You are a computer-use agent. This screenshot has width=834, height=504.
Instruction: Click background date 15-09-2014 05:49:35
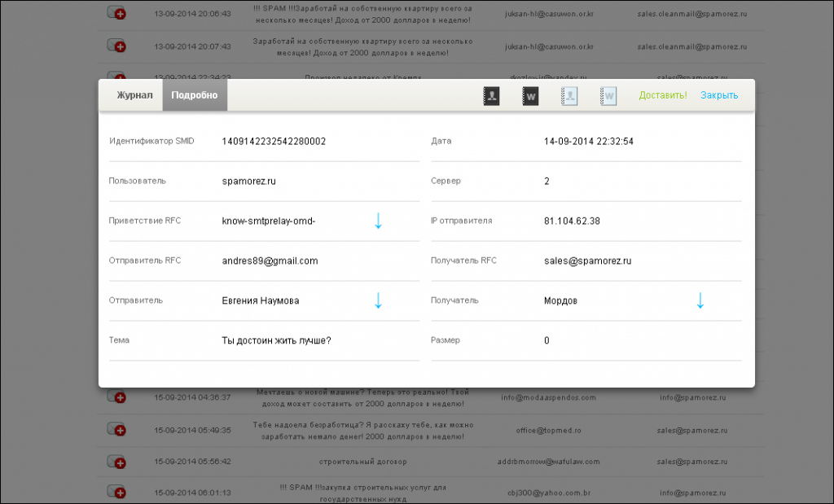(x=192, y=431)
